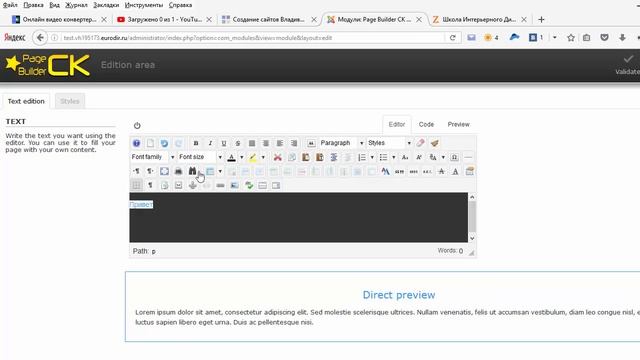Toggle the leftmost of four alignment icons
Image resolution: width=640 pixels, height=360 pixels.
click(x=252, y=143)
